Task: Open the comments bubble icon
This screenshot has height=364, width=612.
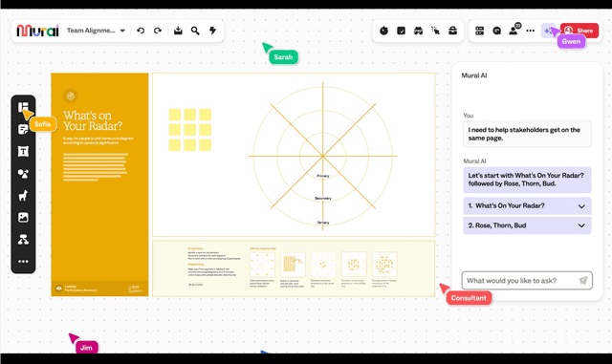Action: pyautogui.click(x=496, y=31)
